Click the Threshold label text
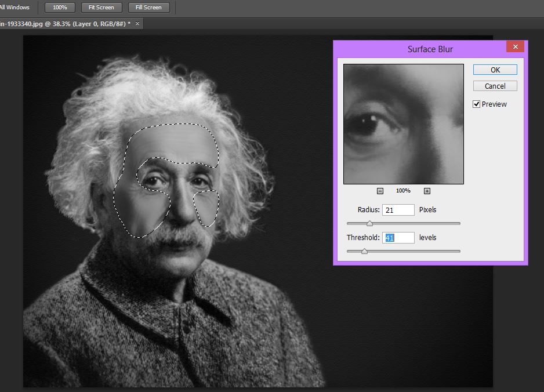Viewport: 544px width, 392px height. (363, 238)
